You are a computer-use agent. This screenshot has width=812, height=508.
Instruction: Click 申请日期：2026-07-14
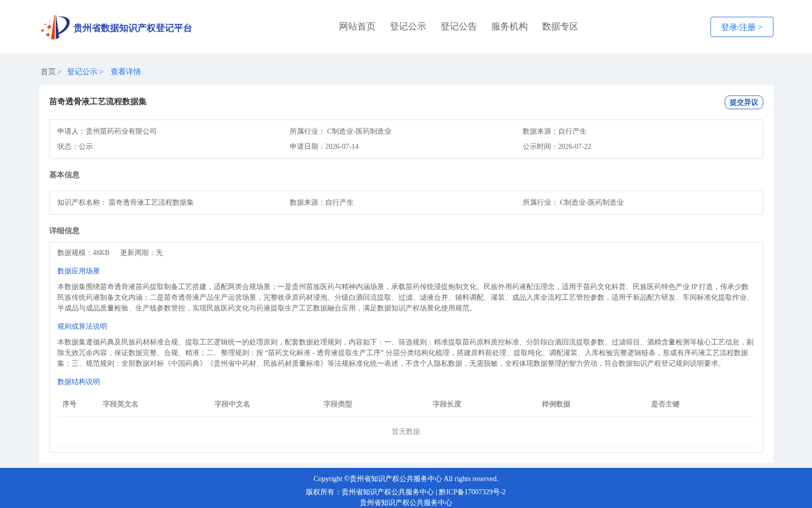324,146
